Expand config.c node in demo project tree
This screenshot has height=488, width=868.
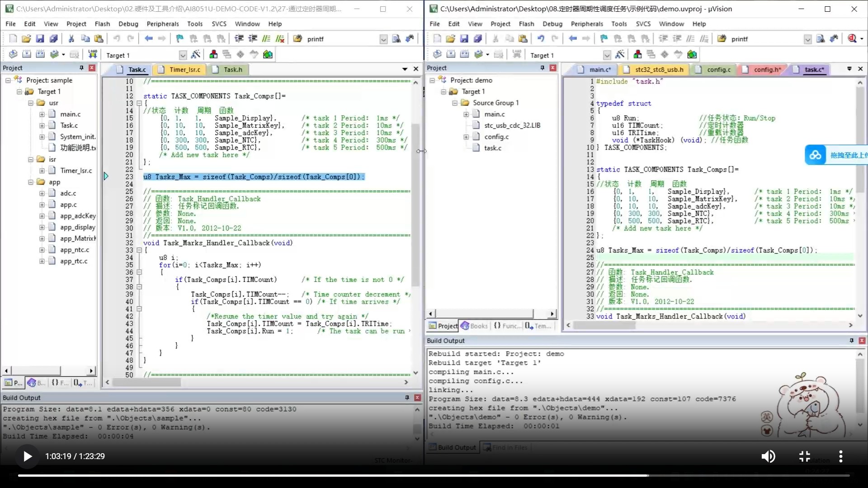click(x=466, y=137)
